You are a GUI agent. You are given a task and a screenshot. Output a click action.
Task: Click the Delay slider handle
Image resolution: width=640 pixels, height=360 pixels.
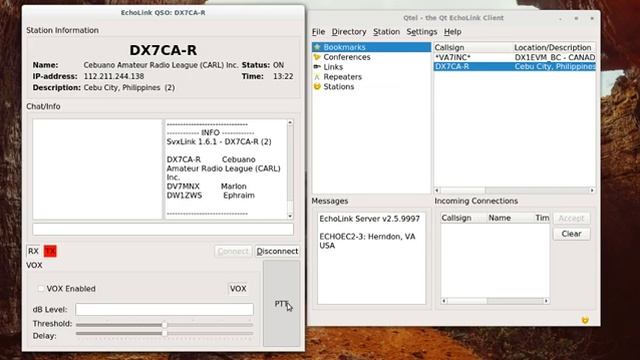164,333
